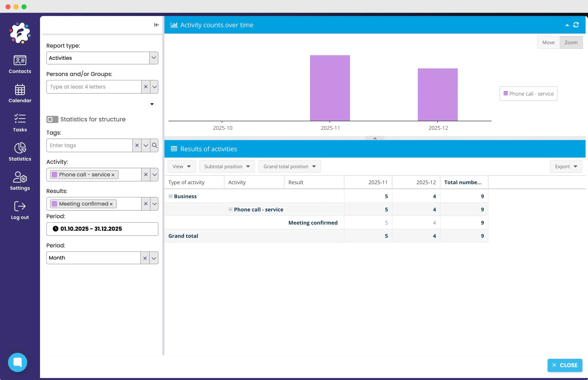
Task: Expand the Subtotal position dropdown
Action: [x=227, y=167]
